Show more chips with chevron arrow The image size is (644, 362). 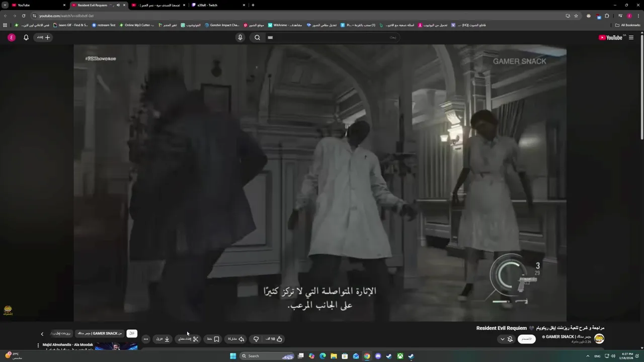point(42,333)
